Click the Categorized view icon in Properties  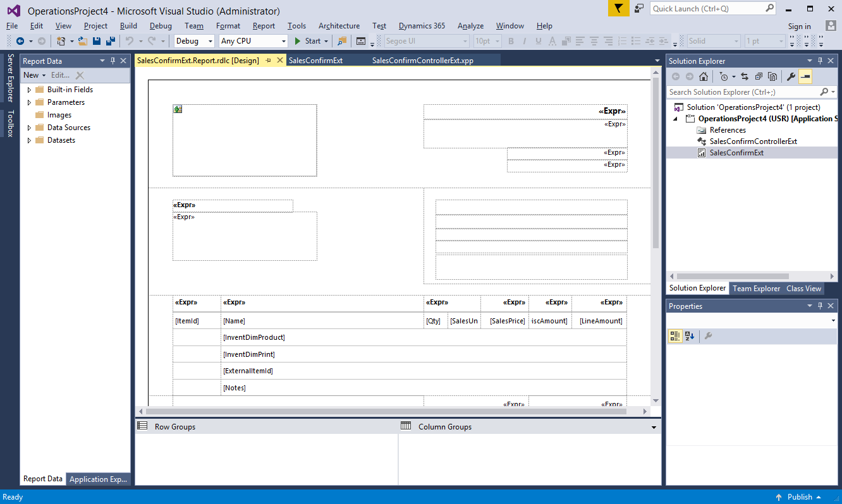click(x=675, y=336)
